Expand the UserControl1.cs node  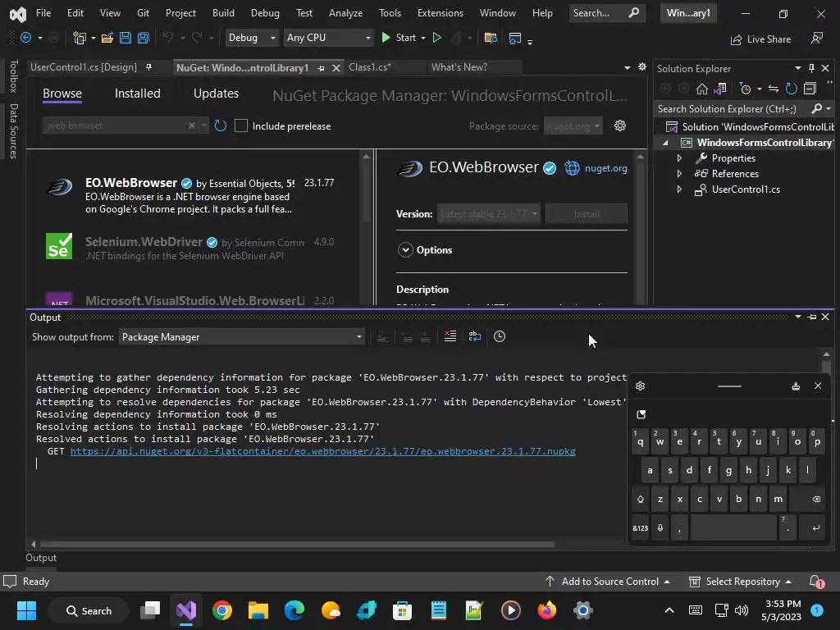point(679,189)
